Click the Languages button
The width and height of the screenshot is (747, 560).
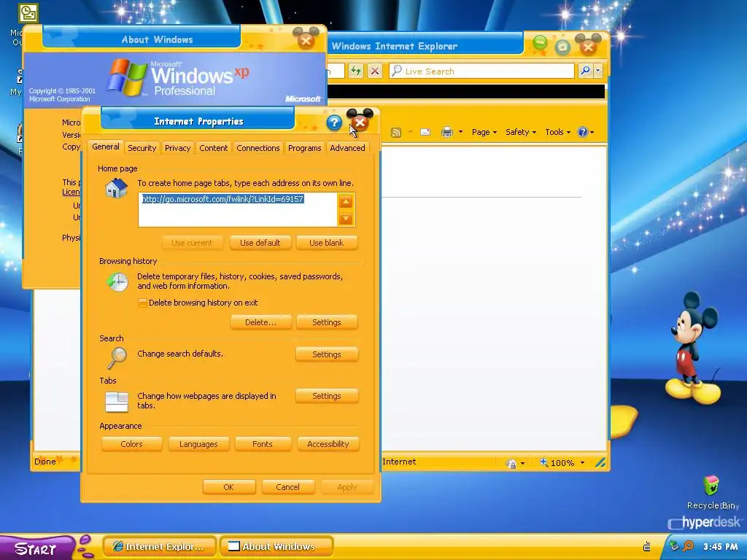pyautogui.click(x=198, y=444)
